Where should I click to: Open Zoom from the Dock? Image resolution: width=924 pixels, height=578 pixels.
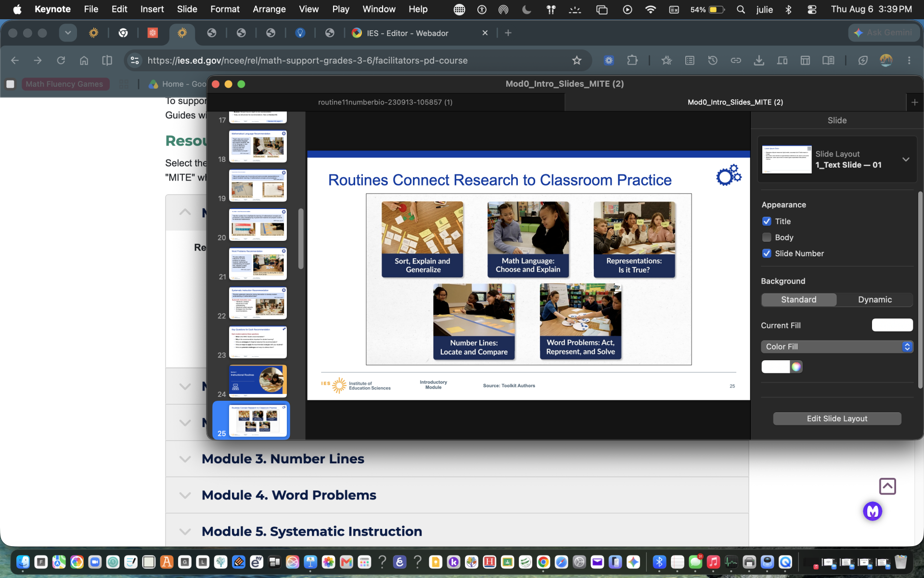tap(95, 562)
